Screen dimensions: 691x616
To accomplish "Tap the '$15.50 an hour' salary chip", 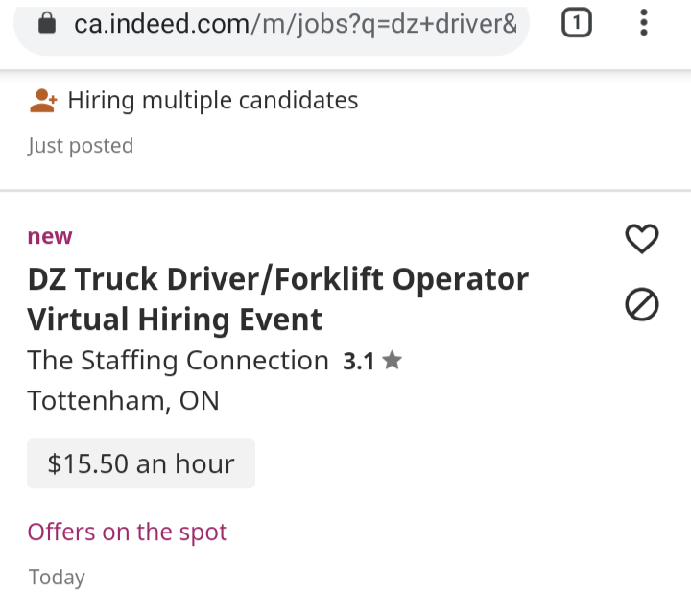I will tap(141, 464).
